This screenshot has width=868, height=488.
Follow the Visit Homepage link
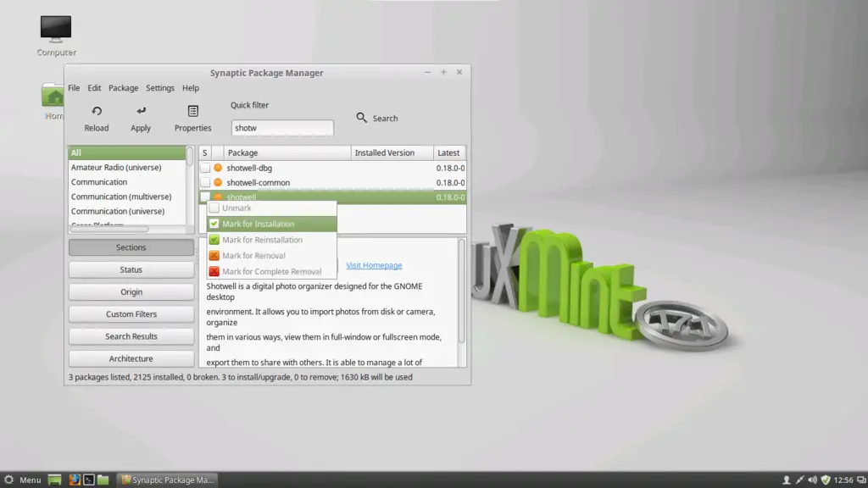coord(374,265)
